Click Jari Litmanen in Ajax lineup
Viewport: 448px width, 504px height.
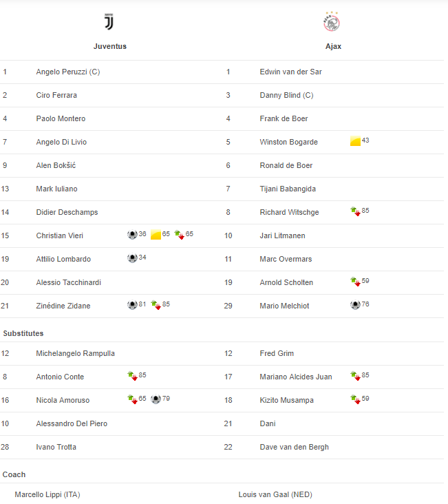click(x=282, y=235)
